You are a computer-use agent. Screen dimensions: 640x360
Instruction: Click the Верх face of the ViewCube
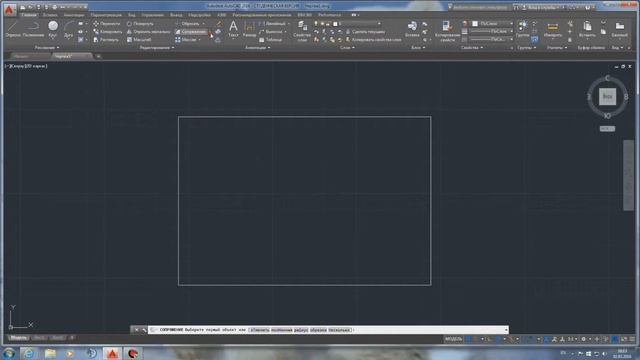[607, 97]
